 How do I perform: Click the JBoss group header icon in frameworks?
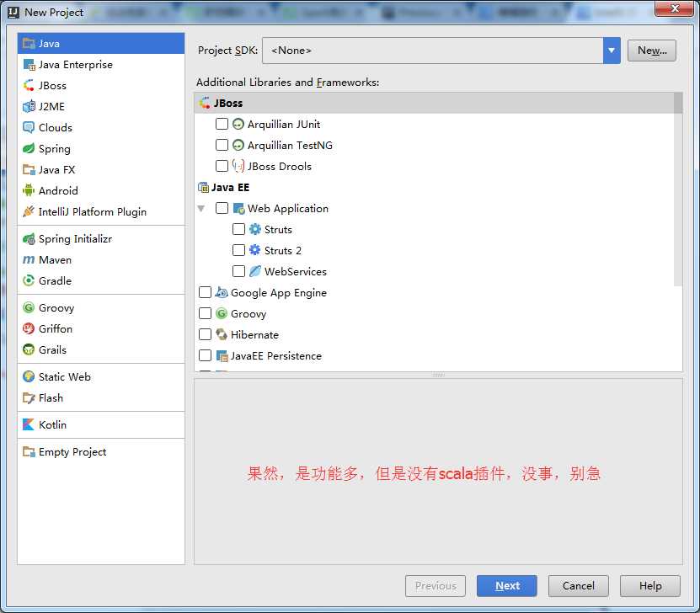click(205, 103)
